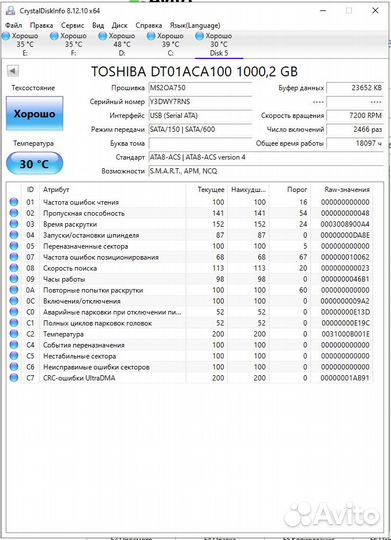The width and height of the screenshot is (391, 540).
Task: Click the Текущее column header
Action: pyautogui.click(x=210, y=190)
